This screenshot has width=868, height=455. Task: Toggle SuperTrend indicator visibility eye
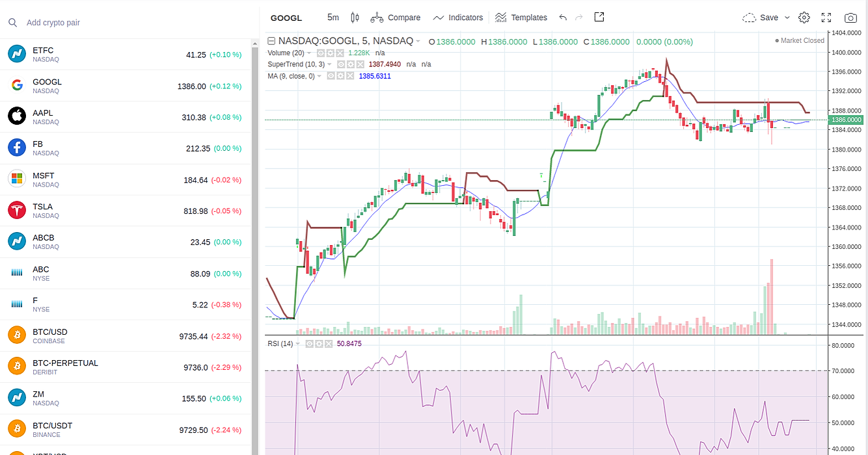click(x=341, y=64)
